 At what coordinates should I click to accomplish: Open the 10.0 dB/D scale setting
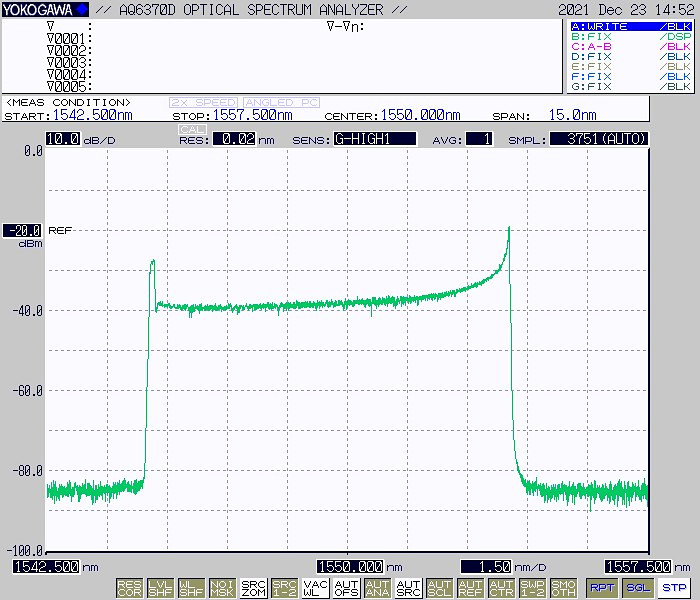pyautogui.click(x=62, y=139)
